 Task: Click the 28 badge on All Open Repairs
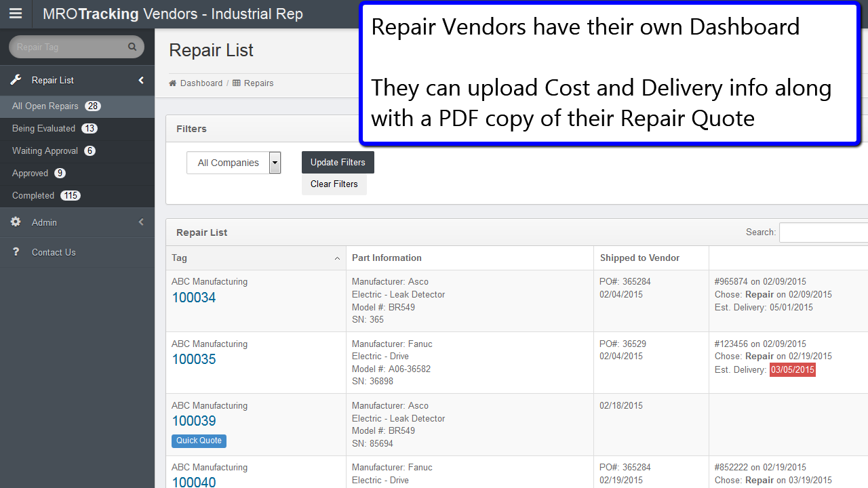click(93, 106)
